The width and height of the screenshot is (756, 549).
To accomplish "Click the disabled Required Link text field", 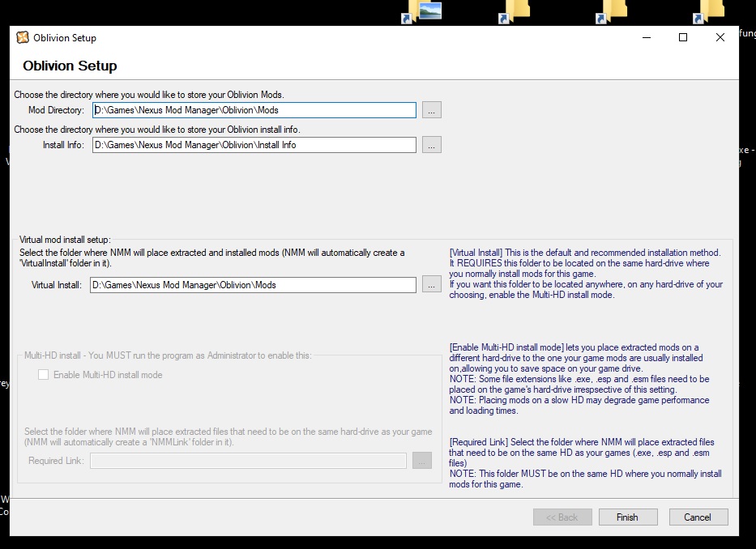I will 248,461.
